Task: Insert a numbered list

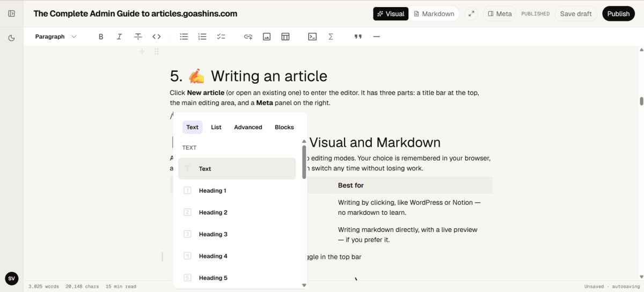Action: (202, 36)
